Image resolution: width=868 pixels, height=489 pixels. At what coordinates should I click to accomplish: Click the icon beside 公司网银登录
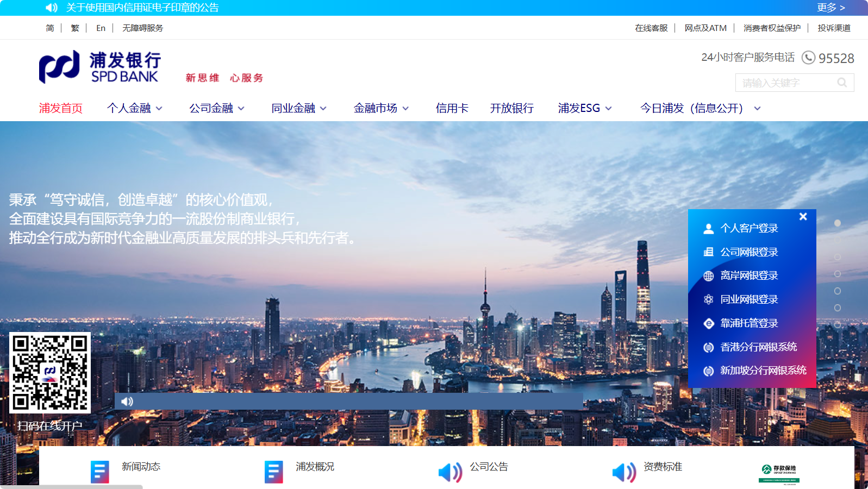(x=708, y=252)
